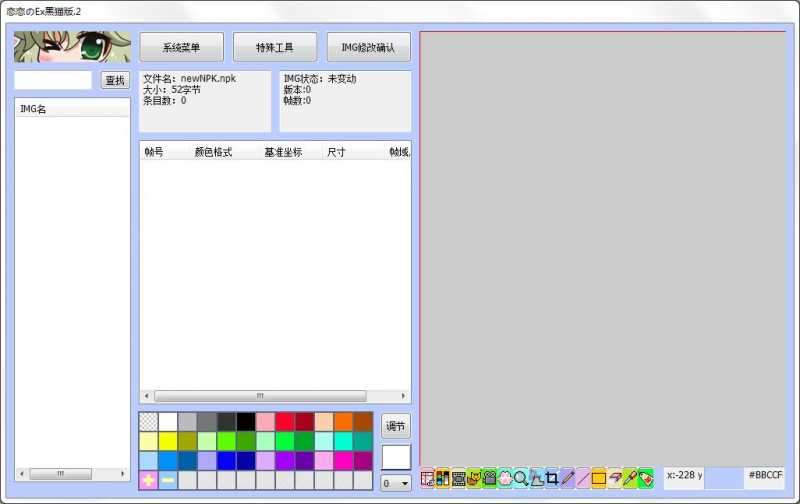Click the IMG修改确认 confirm button
The image size is (800, 504).
tap(368, 47)
